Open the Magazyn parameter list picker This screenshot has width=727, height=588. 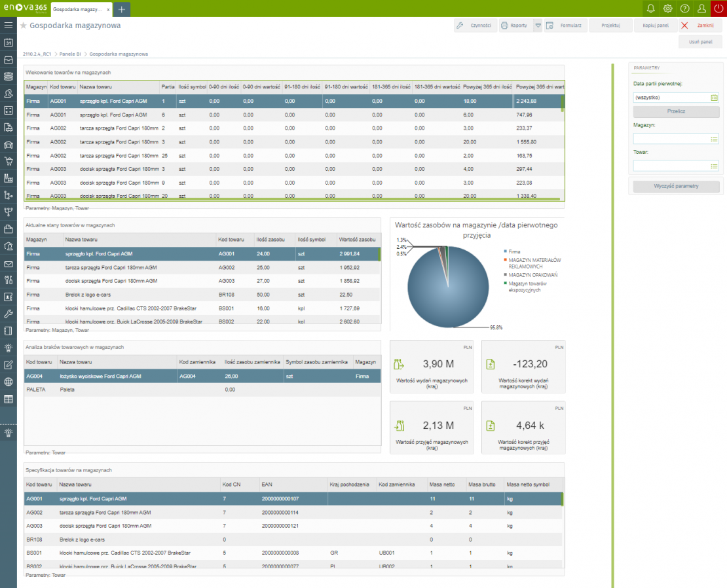point(715,139)
